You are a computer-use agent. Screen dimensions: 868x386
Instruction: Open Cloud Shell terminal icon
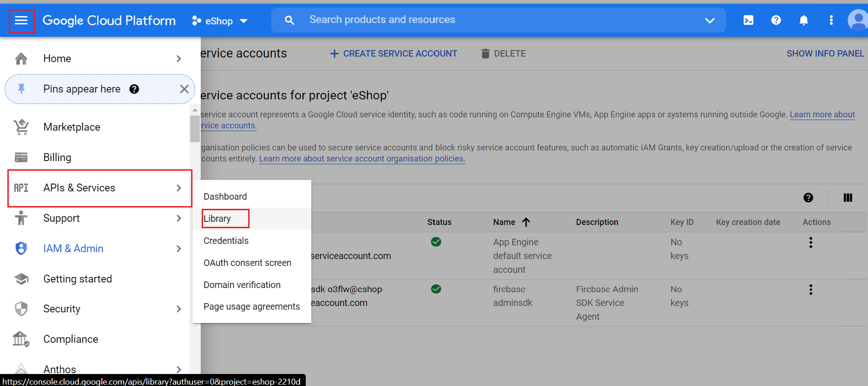pyautogui.click(x=748, y=20)
